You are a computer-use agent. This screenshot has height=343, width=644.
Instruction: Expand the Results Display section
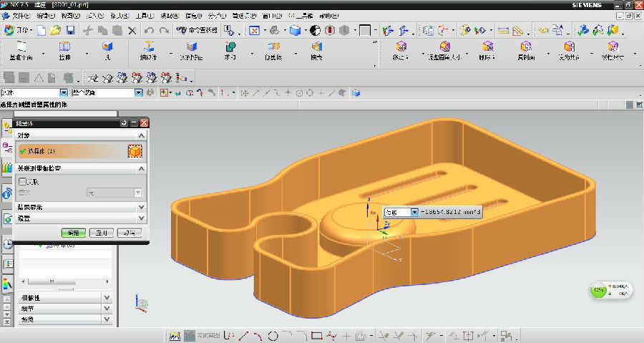click(x=142, y=207)
